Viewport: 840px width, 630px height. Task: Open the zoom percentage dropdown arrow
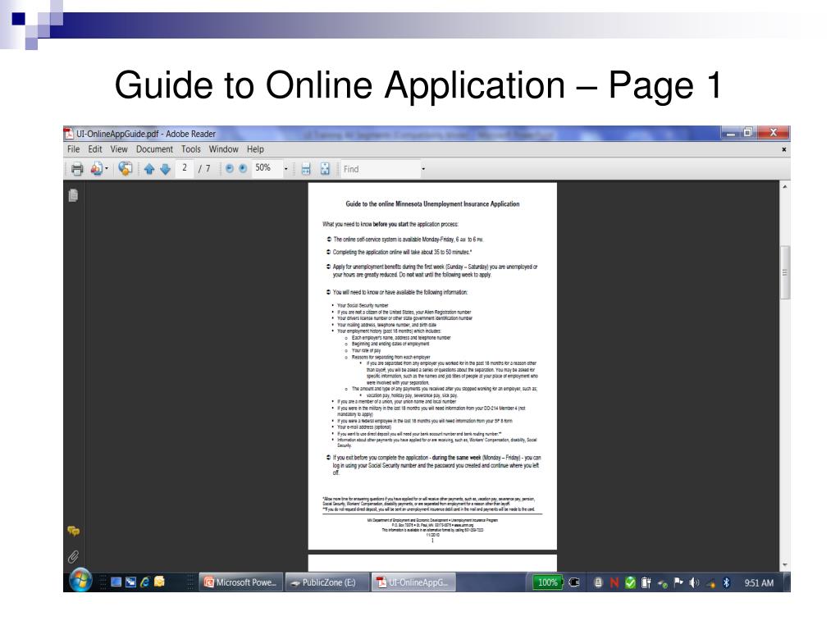(286, 169)
